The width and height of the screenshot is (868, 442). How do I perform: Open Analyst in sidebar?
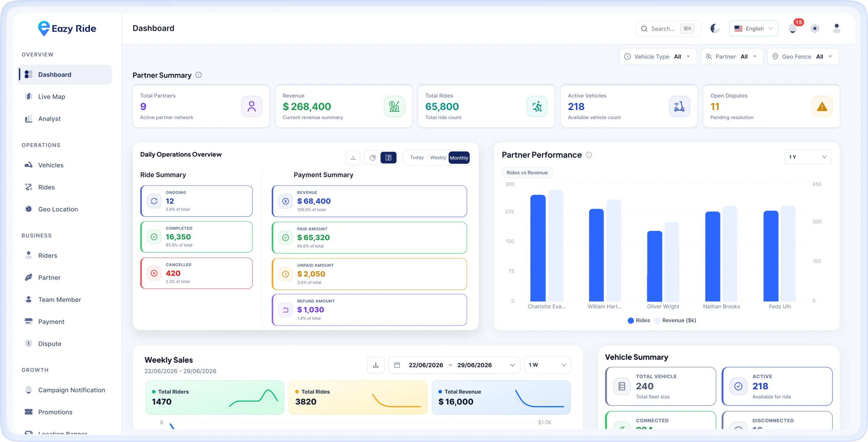tap(65, 119)
